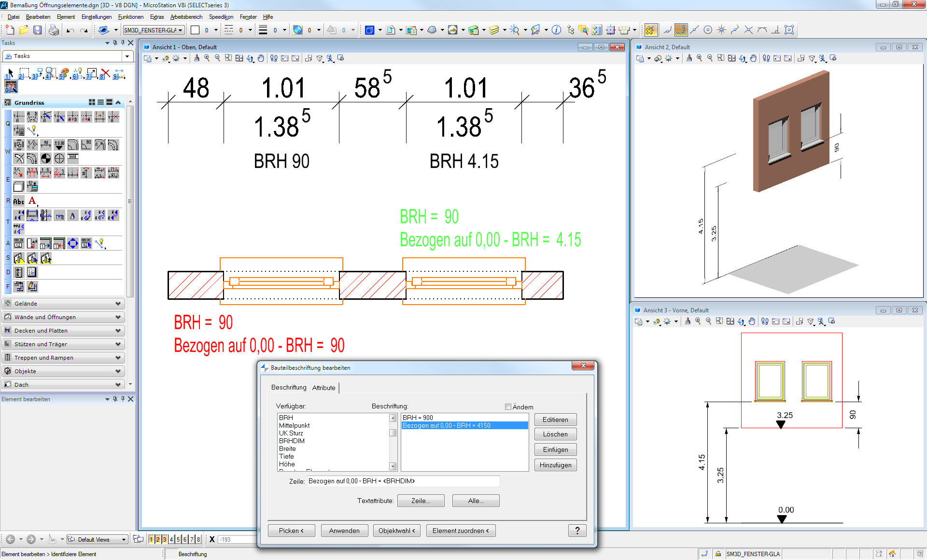The width and height of the screenshot is (927, 560).
Task: Switch to the Beschriftung tab
Action: [x=289, y=387]
